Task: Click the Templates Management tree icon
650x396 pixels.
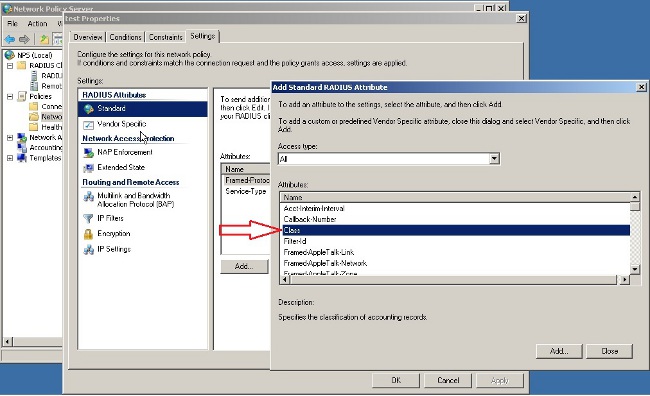Action: coord(22,158)
